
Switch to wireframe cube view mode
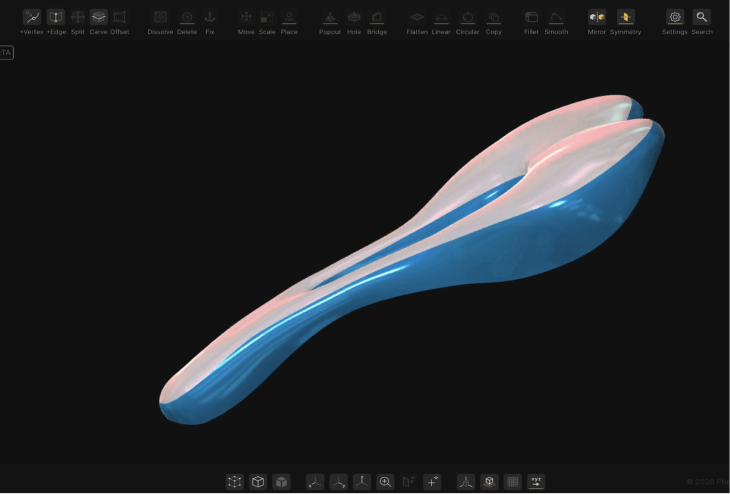point(258,482)
